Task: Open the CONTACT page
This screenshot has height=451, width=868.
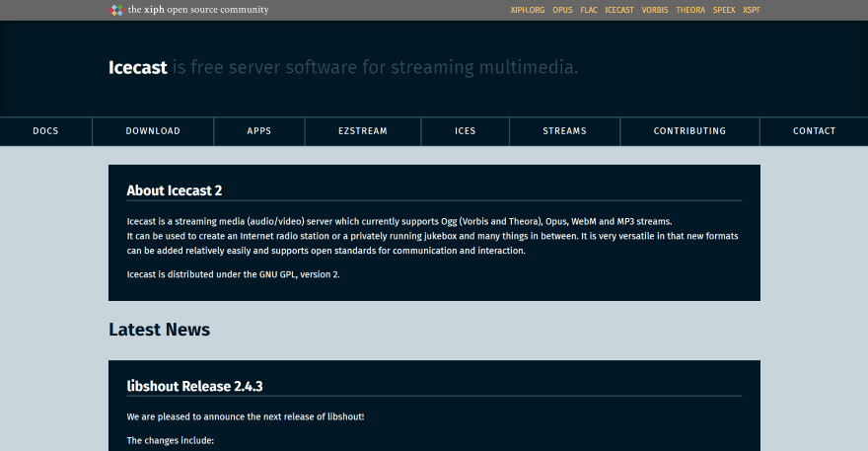Action: coord(814,131)
